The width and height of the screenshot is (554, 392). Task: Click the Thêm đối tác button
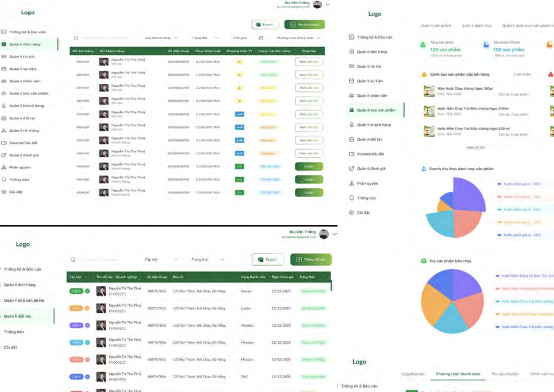(x=311, y=260)
